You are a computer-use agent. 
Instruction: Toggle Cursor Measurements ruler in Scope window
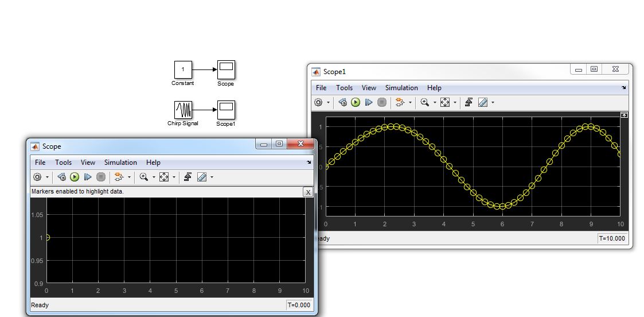tap(202, 177)
